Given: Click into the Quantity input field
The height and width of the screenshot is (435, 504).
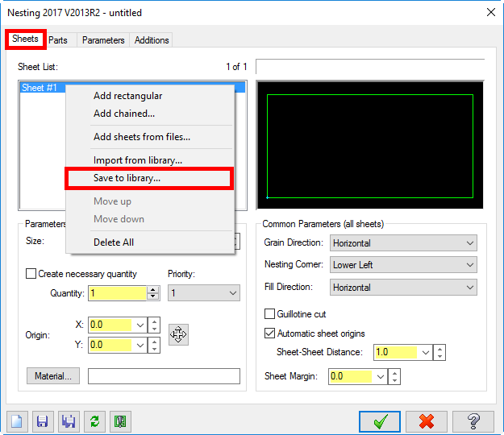Looking at the screenshot, I should [117, 293].
